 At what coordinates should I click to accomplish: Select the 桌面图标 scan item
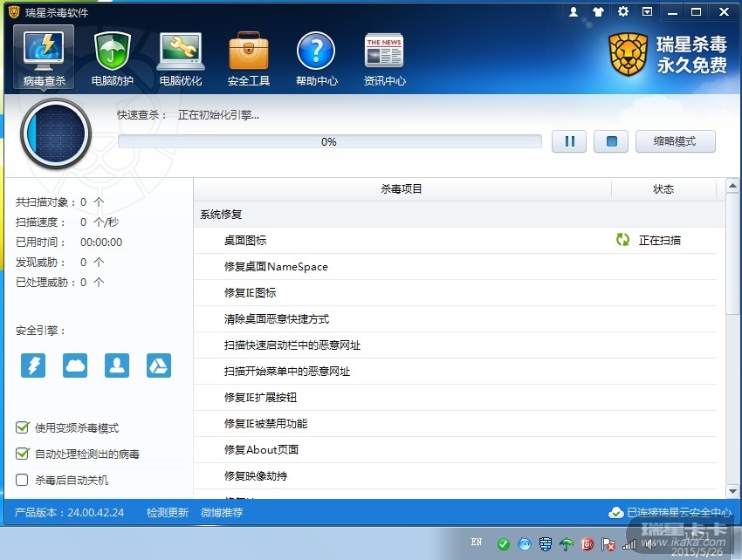(x=455, y=240)
